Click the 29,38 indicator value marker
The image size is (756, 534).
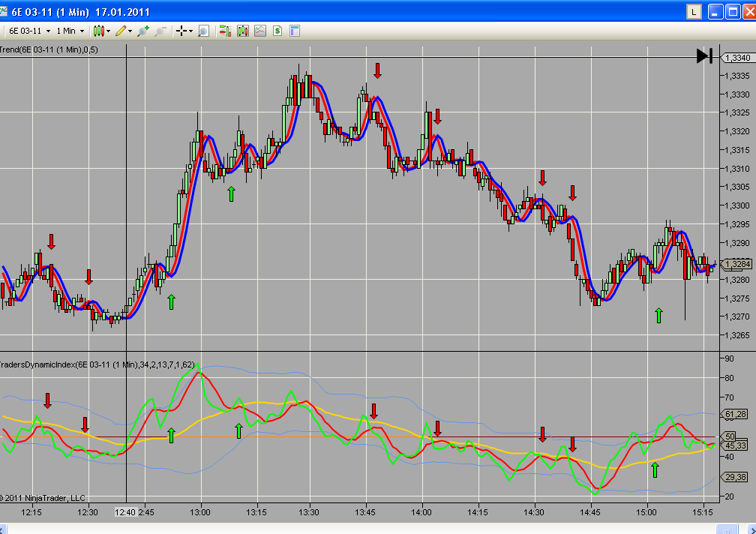pyautogui.click(x=733, y=477)
